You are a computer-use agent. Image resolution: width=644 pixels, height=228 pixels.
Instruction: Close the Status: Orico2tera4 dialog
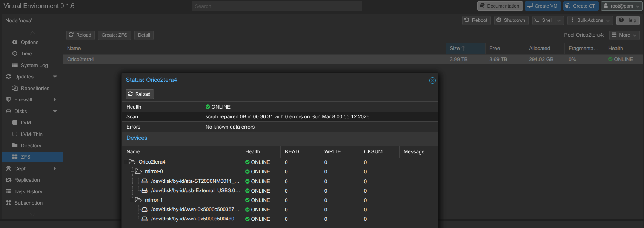tap(432, 80)
